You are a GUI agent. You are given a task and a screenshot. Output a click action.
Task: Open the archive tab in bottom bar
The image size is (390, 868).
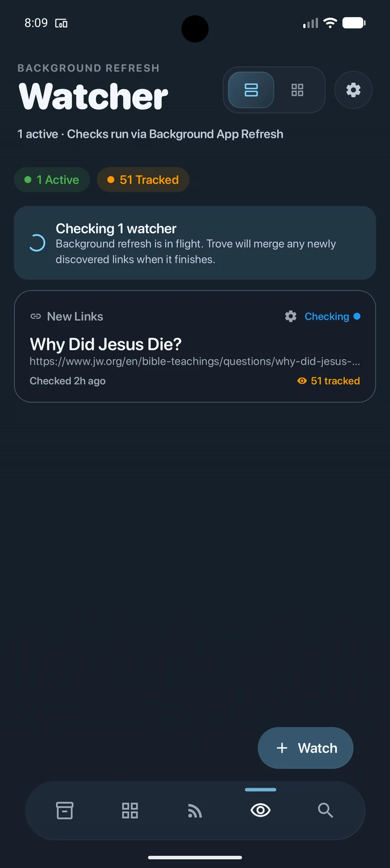click(x=65, y=811)
